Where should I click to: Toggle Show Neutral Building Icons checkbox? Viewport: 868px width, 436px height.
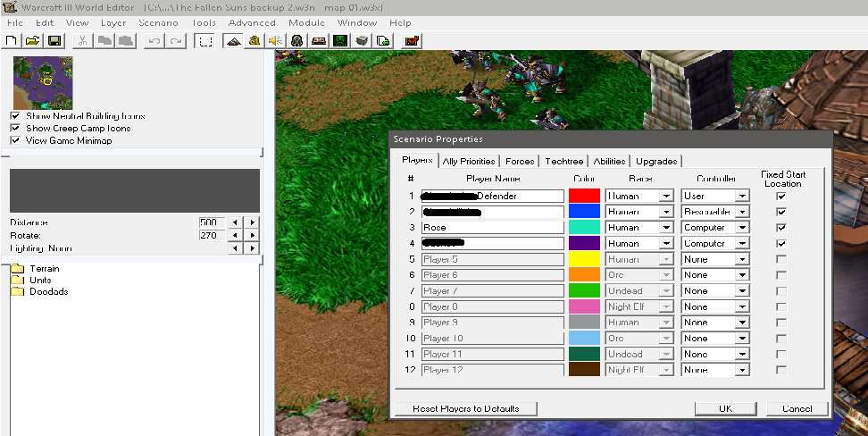pyautogui.click(x=15, y=116)
